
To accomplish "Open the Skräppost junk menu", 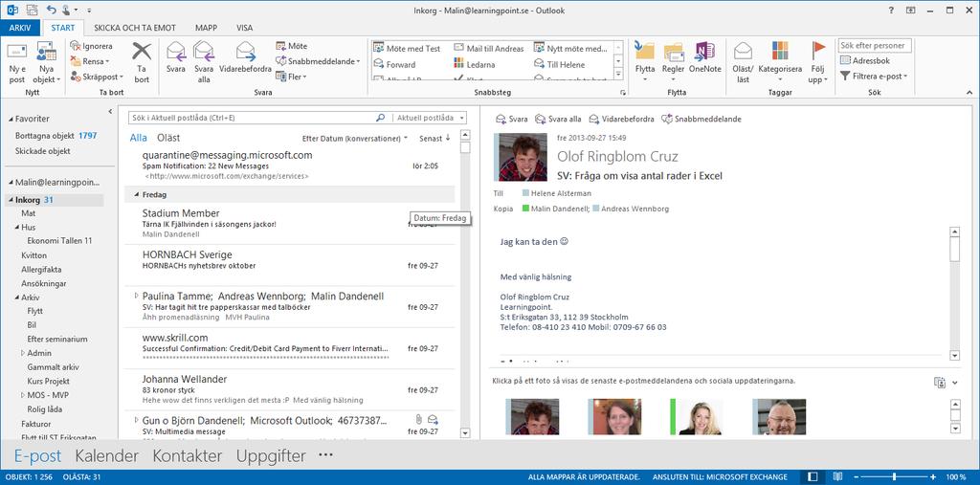I will (97, 77).
